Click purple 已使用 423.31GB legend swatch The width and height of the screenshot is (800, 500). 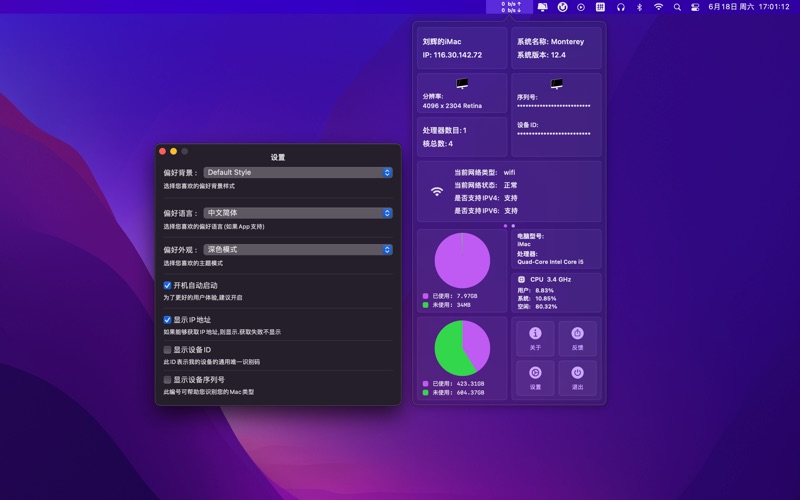[x=426, y=383]
